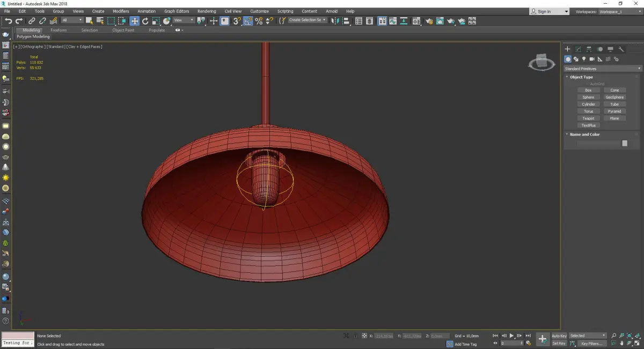
Task: Open the Layer Explorer
Action: (370, 21)
